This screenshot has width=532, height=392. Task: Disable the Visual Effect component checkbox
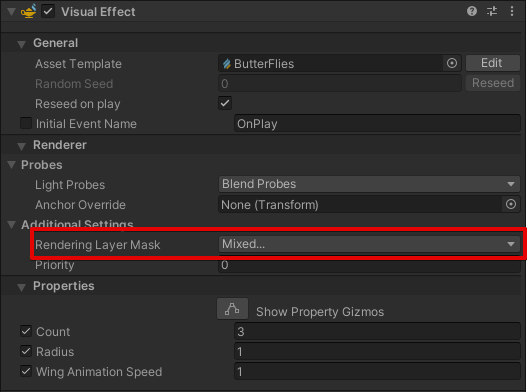tap(48, 12)
